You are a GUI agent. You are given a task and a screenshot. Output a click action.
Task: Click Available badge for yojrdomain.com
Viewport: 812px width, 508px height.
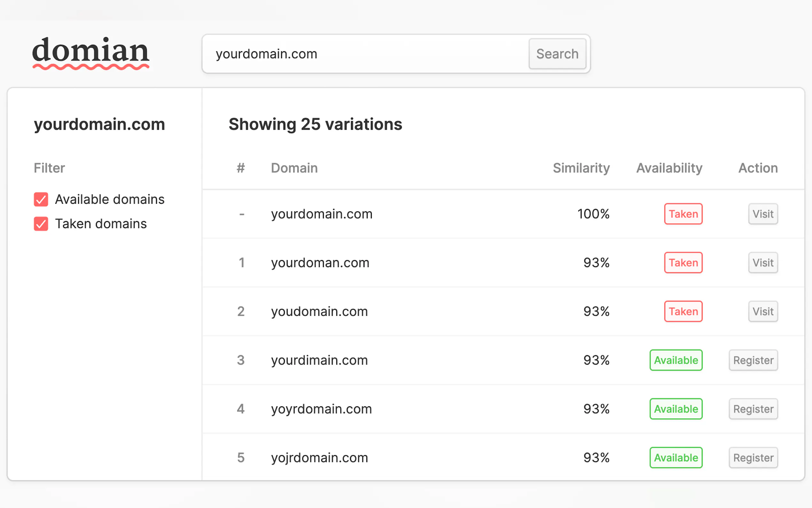(676, 457)
